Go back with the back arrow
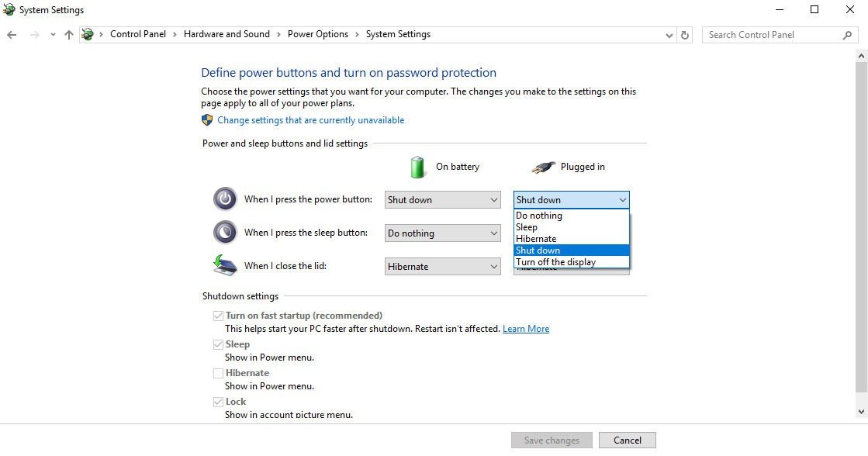 pos(12,35)
